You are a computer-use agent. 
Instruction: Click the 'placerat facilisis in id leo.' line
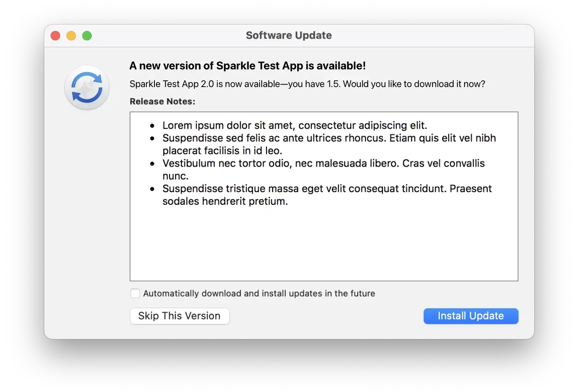pos(222,151)
